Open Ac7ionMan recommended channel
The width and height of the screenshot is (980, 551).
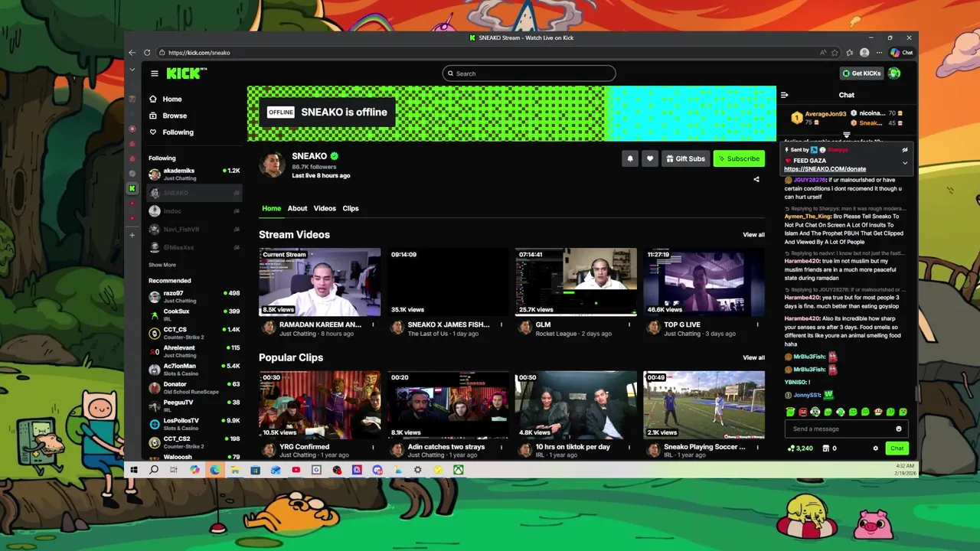tap(194, 369)
